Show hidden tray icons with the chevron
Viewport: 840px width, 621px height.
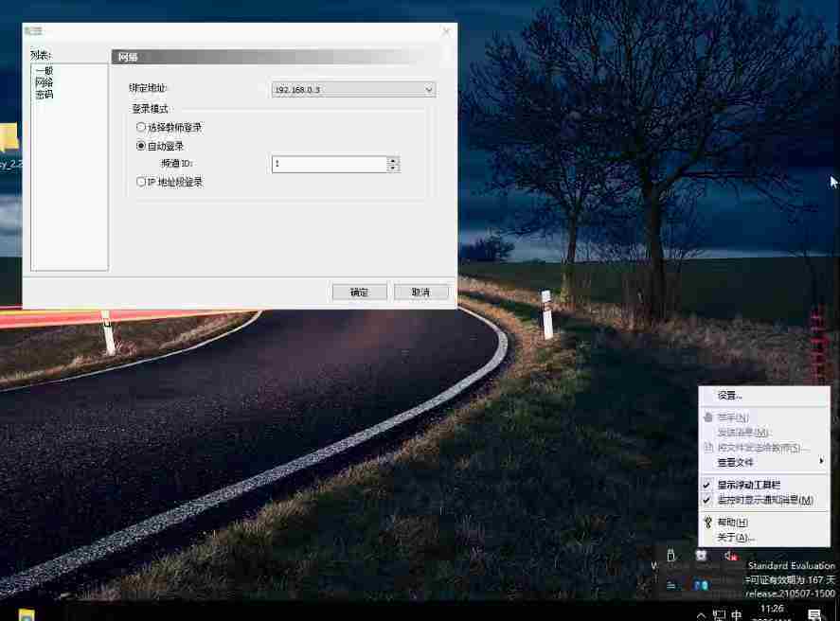[701, 614]
